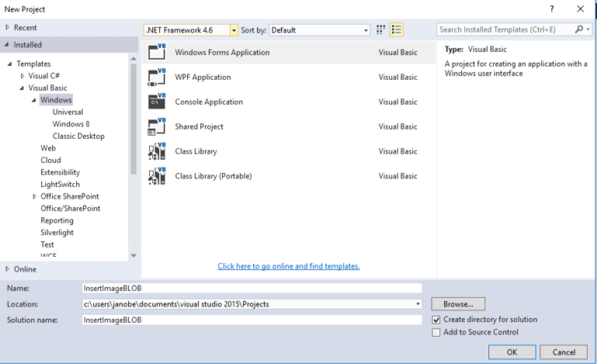The width and height of the screenshot is (597, 364).
Task: Close the New Project dialog
Action: pyautogui.click(x=580, y=9)
